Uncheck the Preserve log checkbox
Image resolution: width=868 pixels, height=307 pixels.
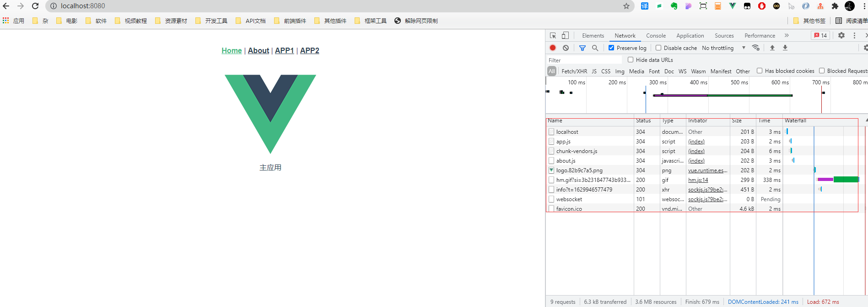(611, 48)
